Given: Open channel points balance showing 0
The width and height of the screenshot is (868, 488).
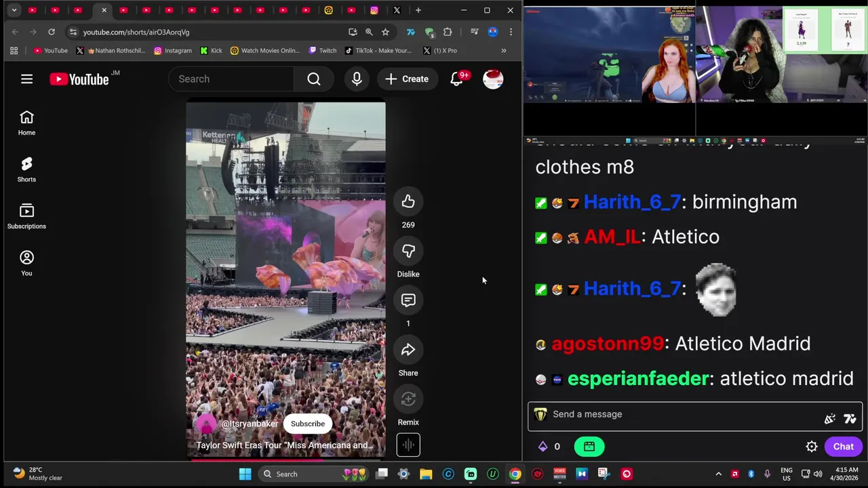Looking at the screenshot, I should coord(550,447).
